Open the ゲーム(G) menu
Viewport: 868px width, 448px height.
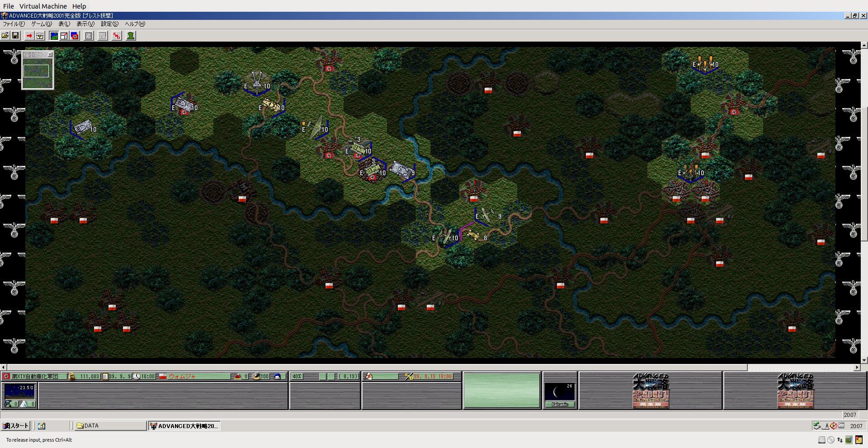coord(42,24)
